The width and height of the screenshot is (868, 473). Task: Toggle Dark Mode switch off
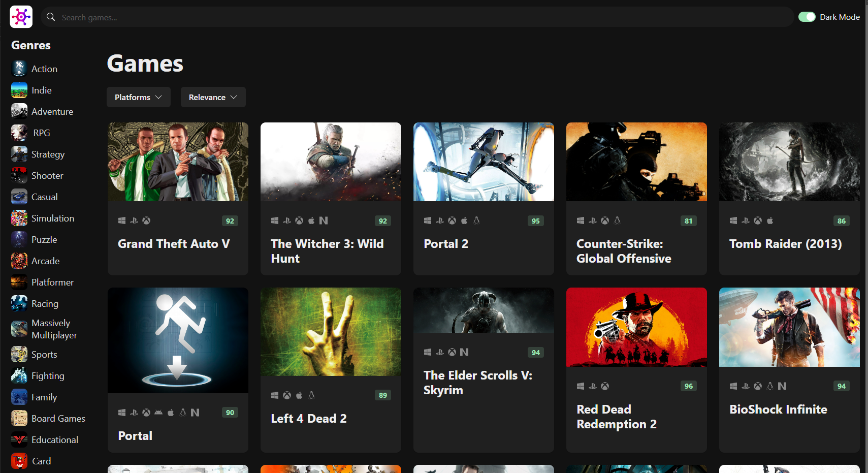(807, 17)
